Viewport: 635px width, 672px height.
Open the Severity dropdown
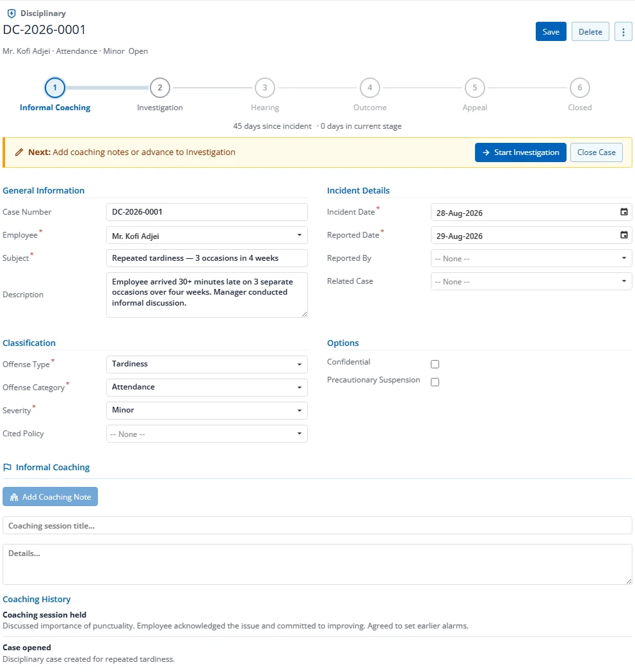click(207, 411)
